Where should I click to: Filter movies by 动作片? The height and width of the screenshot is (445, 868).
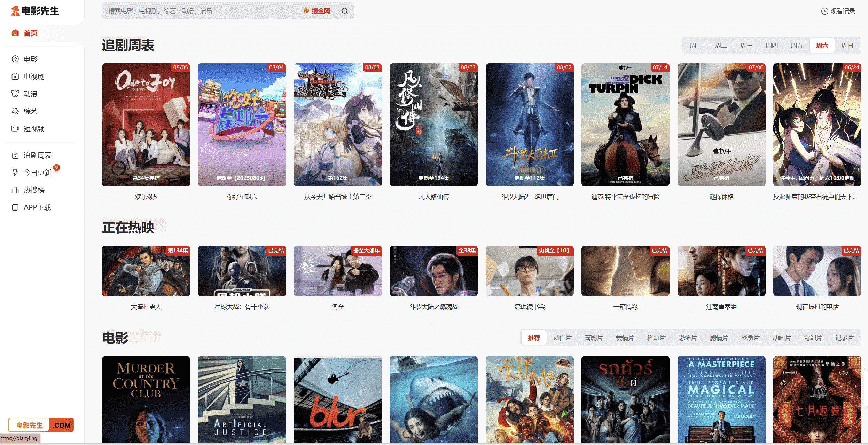click(562, 338)
